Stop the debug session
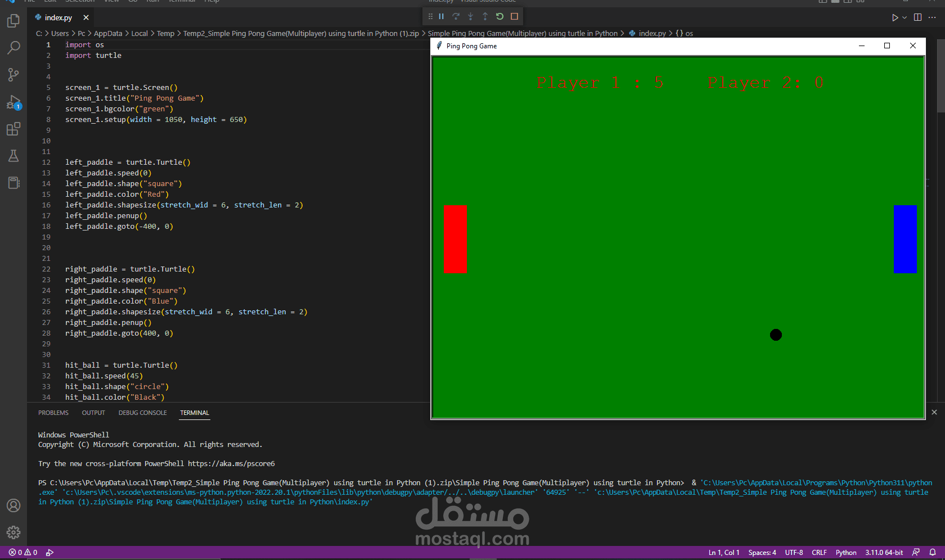This screenshot has width=945, height=560. 514,16
